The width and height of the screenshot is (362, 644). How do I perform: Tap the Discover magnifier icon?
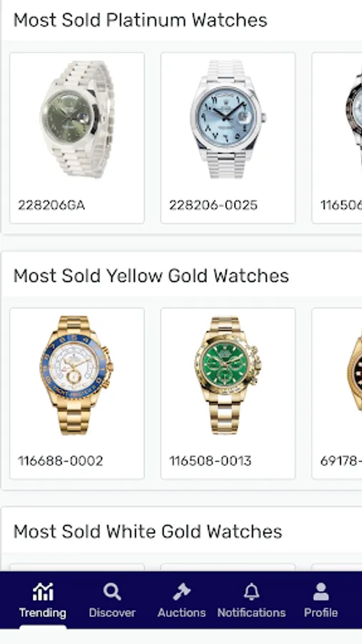(112, 592)
